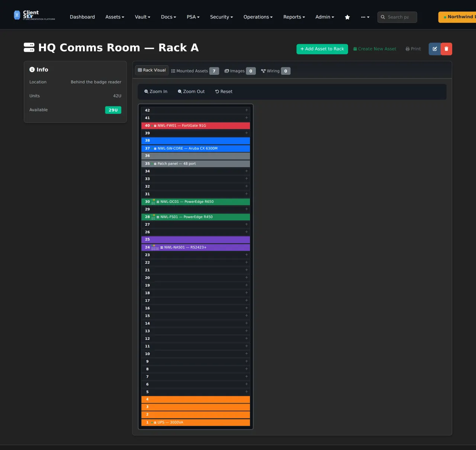Click the red delete rack trash icon
The height and width of the screenshot is (450, 476).
[x=446, y=49]
